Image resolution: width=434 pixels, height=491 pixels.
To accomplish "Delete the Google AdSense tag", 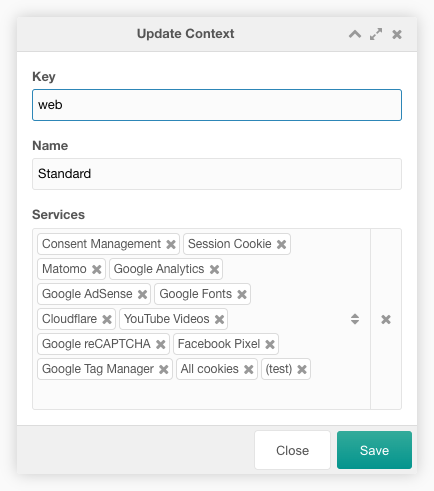I will (142, 294).
